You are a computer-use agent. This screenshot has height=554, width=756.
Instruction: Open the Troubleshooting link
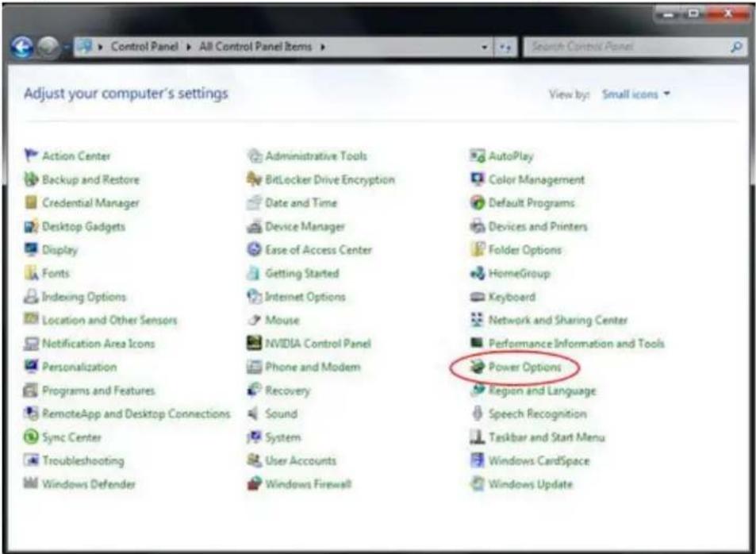point(83,460)
